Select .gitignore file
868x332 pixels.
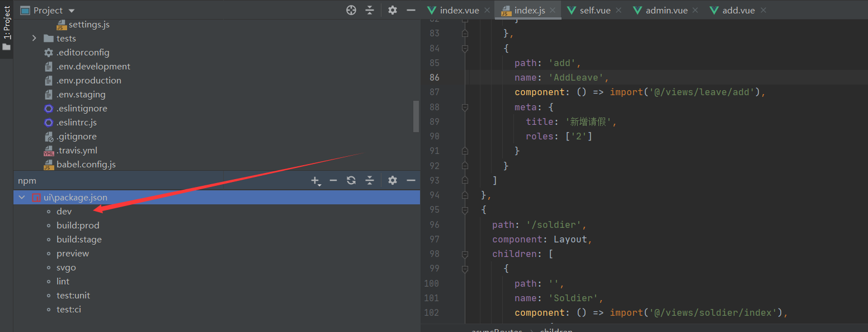point(77,136)
